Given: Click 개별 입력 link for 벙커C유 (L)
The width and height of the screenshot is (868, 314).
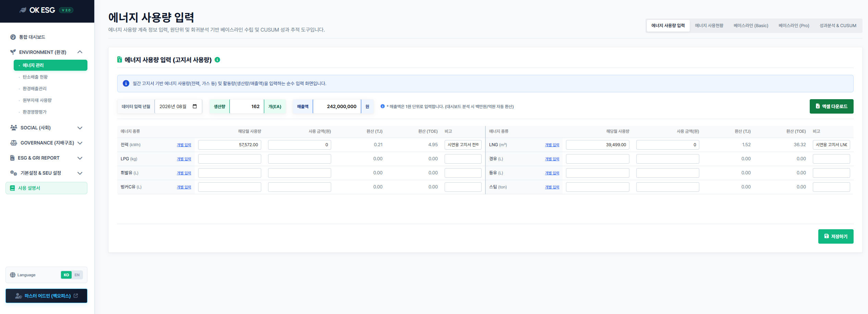Looking at the screenshot, I should pos(184,187).
